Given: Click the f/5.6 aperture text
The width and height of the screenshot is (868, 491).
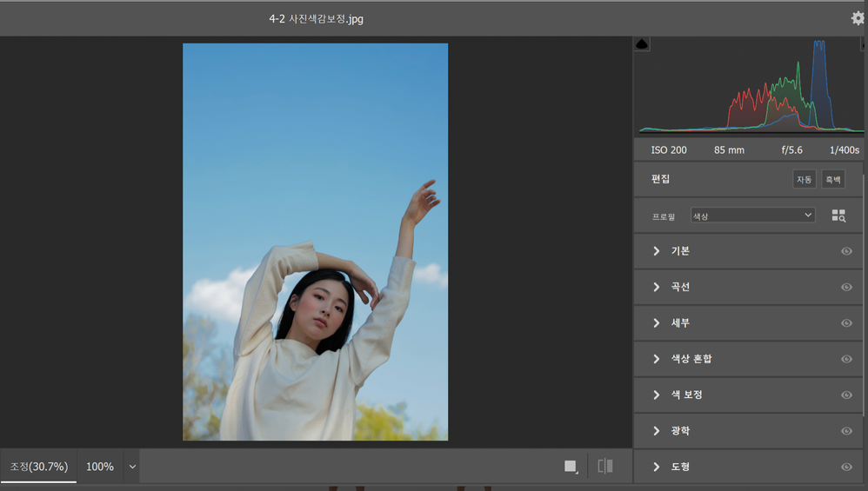Looking at the screenshot, I should [791, 149].
